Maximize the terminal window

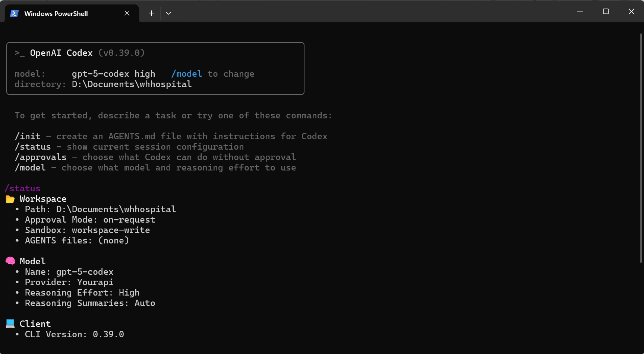tap(606, 12)
